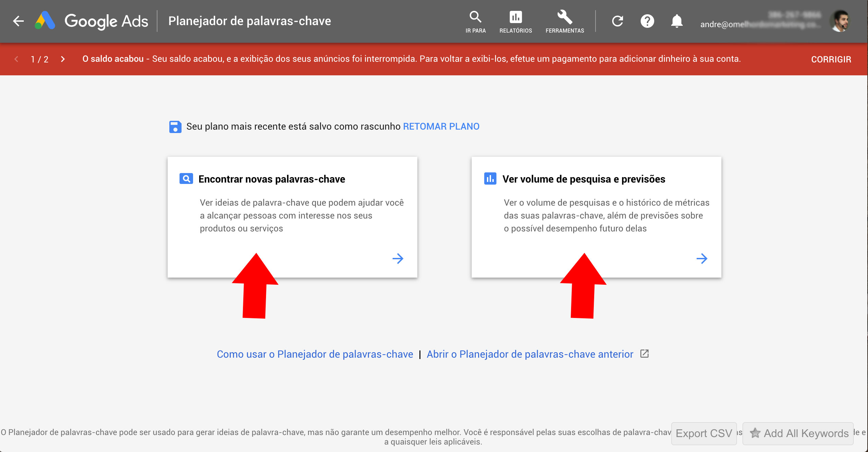Screen dimensions: 868x452
Task: Open Abrir o Planejador de palavras-chave anterior link
Action: coord(530,354)
